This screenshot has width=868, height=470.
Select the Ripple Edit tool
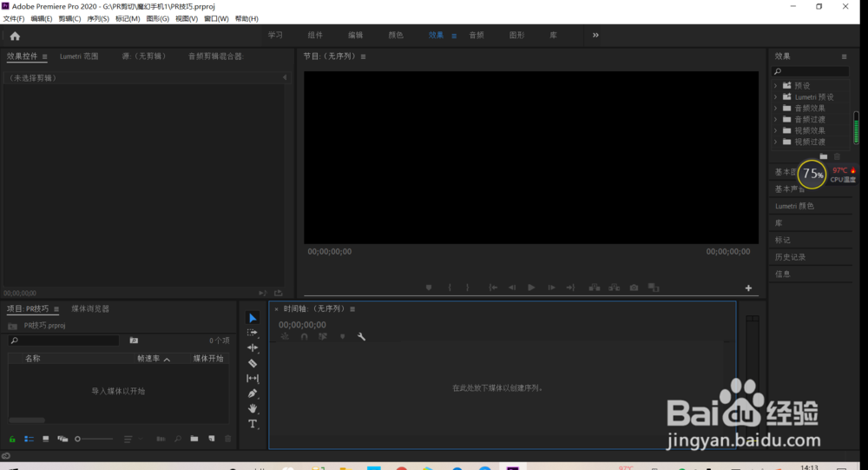click(x=253, y=348)
